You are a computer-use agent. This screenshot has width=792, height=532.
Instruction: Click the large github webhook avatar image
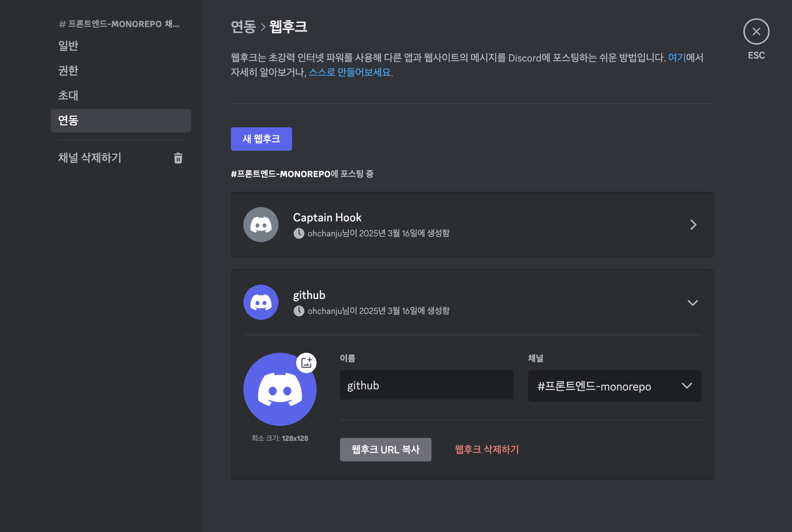pyautogui.click(x=280, y=389)
